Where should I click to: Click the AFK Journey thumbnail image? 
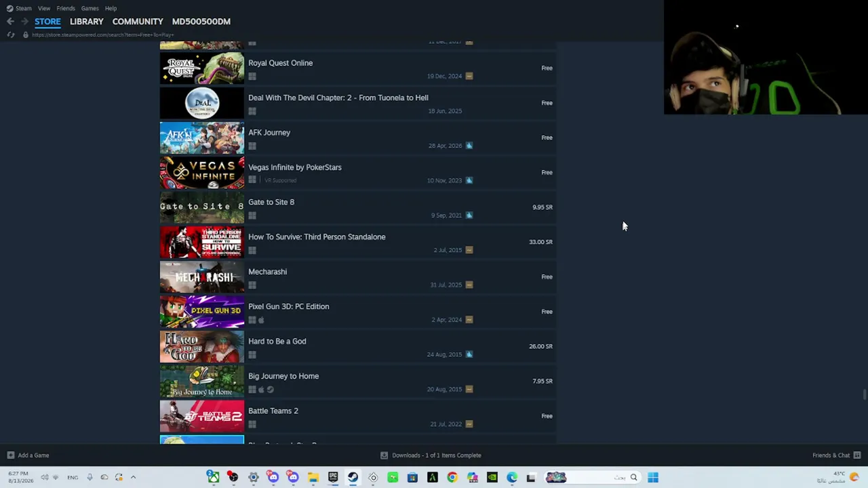coord(202,138)
